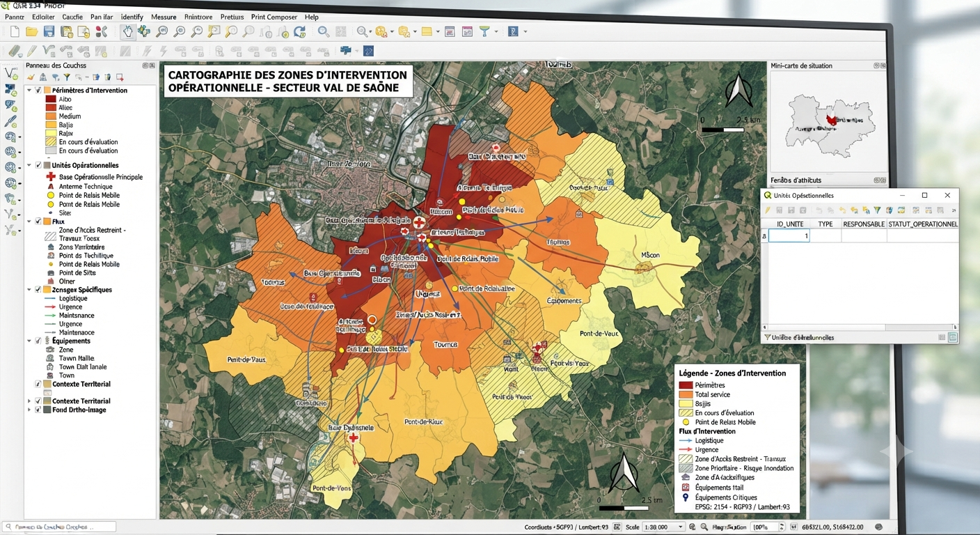
Task: Add vector layer using the V-shaped icon in left toolbar
Action: click(x=10, y=73)
